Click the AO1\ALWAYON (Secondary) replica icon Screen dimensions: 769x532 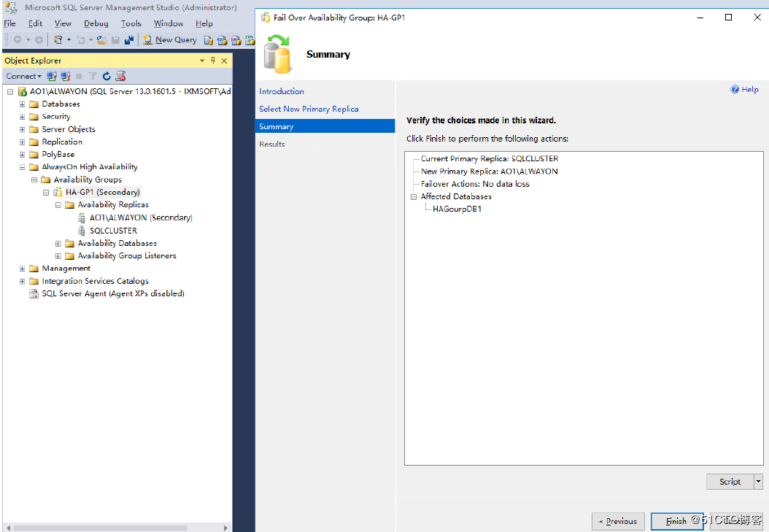point(82,217)
